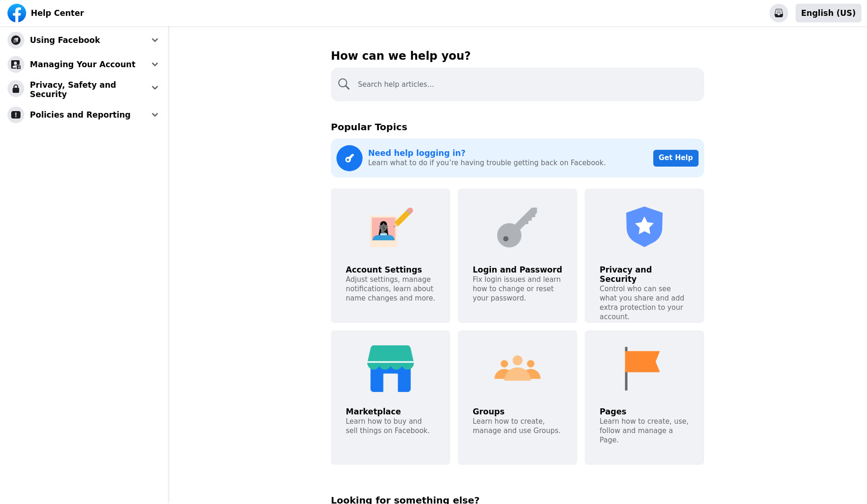The height and width of the screenshot is (504, 867).
Task: Expand the Using Facebook chevron
Action: click(x=155, y=40)
